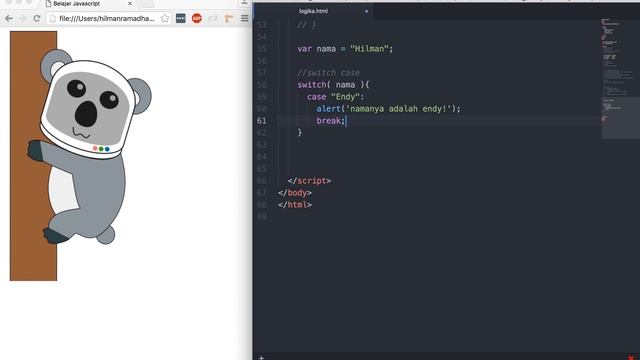Click the modified dot on logika.html tab
The image size is (640, 360).
pyautogui.click(x=366, y=11)
